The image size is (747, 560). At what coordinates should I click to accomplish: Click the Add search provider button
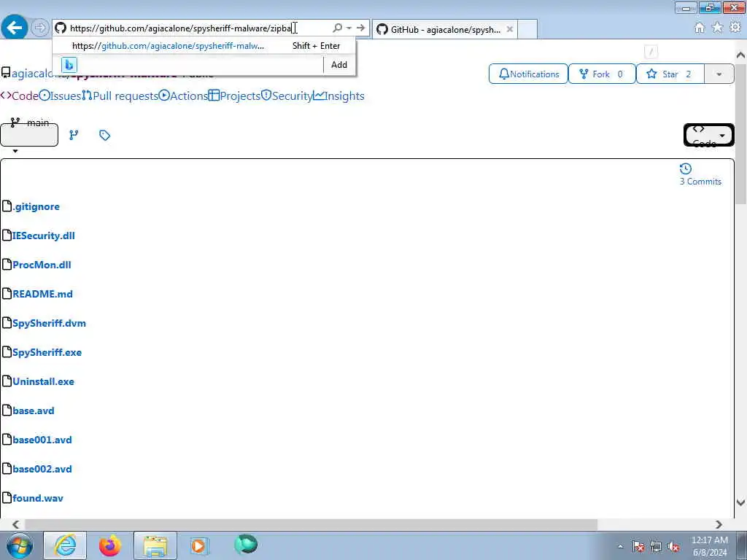[339, 65]
